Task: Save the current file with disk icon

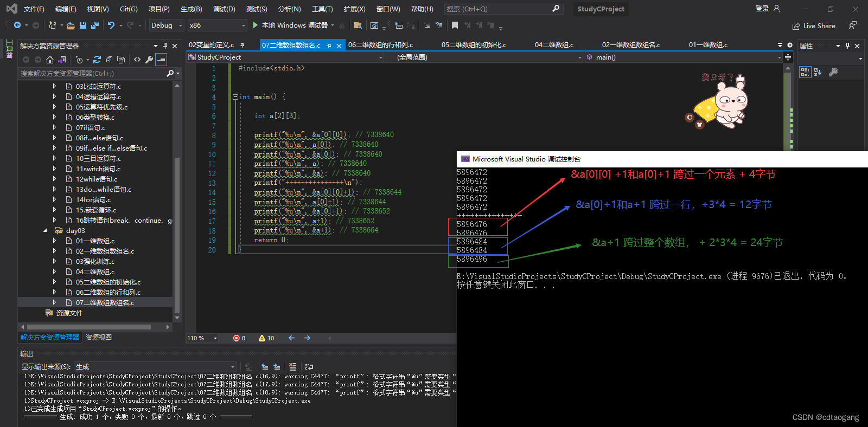Action: click(x=83, y=25)
